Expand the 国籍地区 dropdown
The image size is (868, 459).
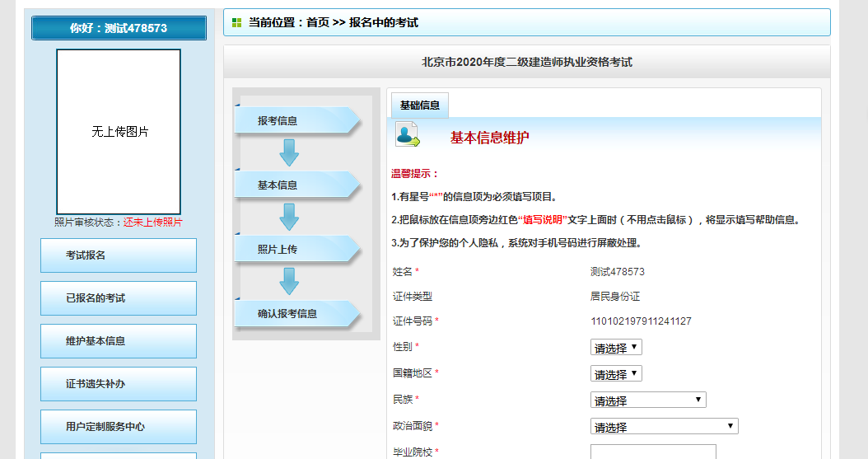615,374
